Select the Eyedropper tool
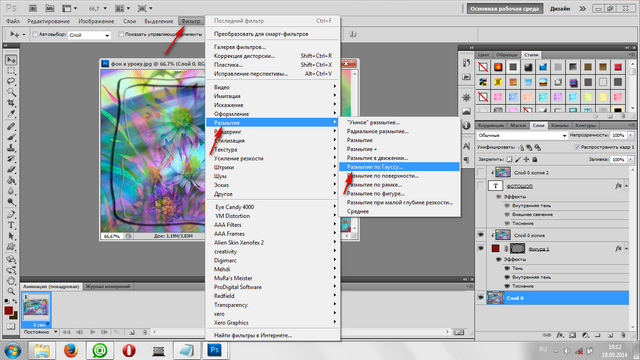 [11, 113]
